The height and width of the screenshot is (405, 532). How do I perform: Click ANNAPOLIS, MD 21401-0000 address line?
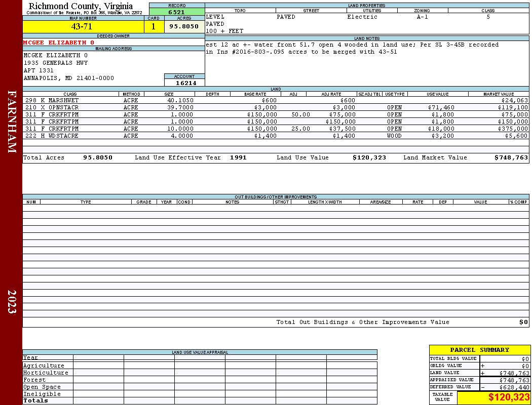68,78
